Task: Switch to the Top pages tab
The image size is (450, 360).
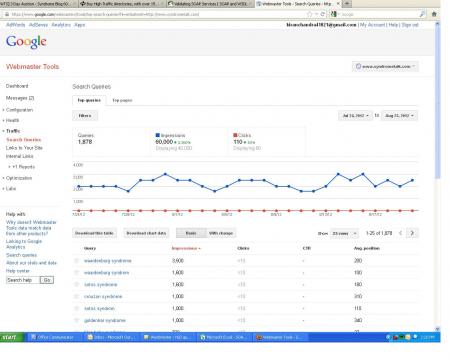Action: click(x=122, y=100)
